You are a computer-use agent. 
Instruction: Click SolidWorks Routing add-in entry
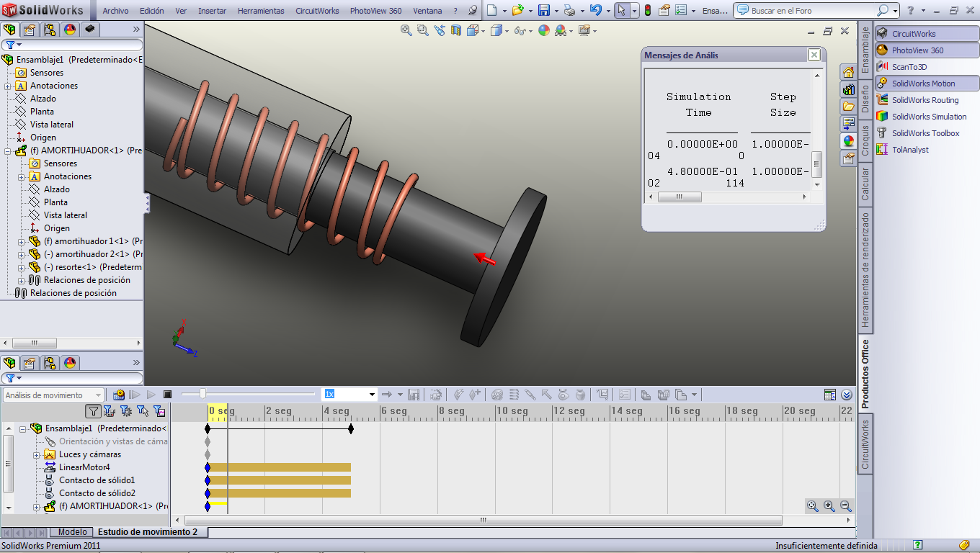point(925,100)
